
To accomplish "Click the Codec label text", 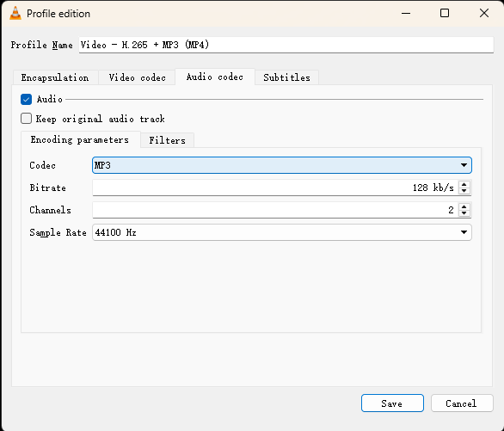I will tap(42, 165).
